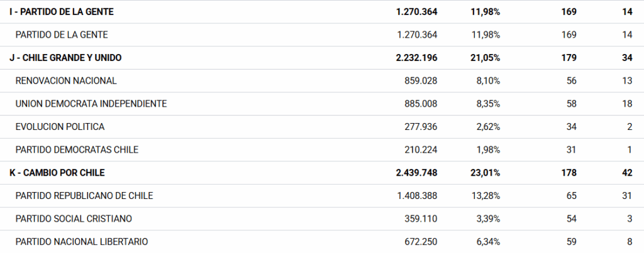Select the PARTIDO DEMOCRATAS CHILE row
Image resolution: width=644 pixels, height=253 pixels.
coord(77,149)
